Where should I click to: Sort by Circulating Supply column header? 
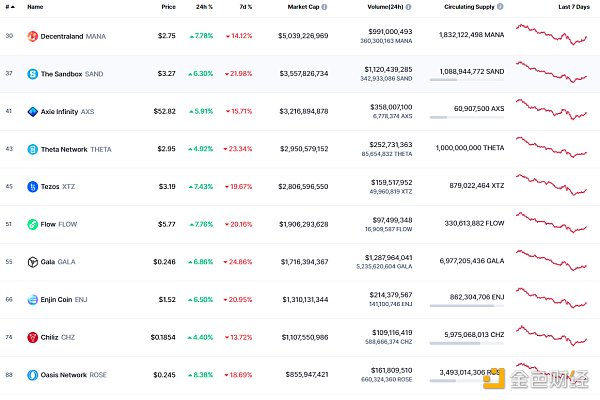pyautogui.click(x=470, y=7)
